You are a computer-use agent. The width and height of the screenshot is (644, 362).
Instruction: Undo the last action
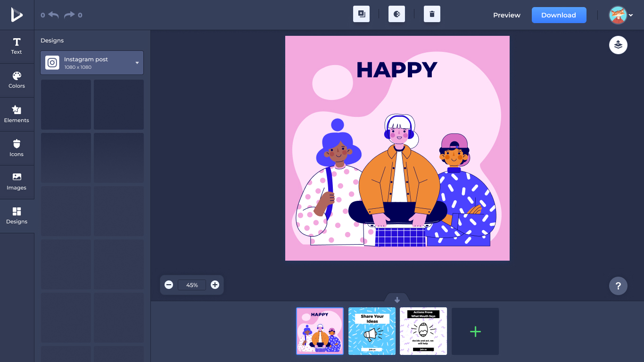coord(53,15)
